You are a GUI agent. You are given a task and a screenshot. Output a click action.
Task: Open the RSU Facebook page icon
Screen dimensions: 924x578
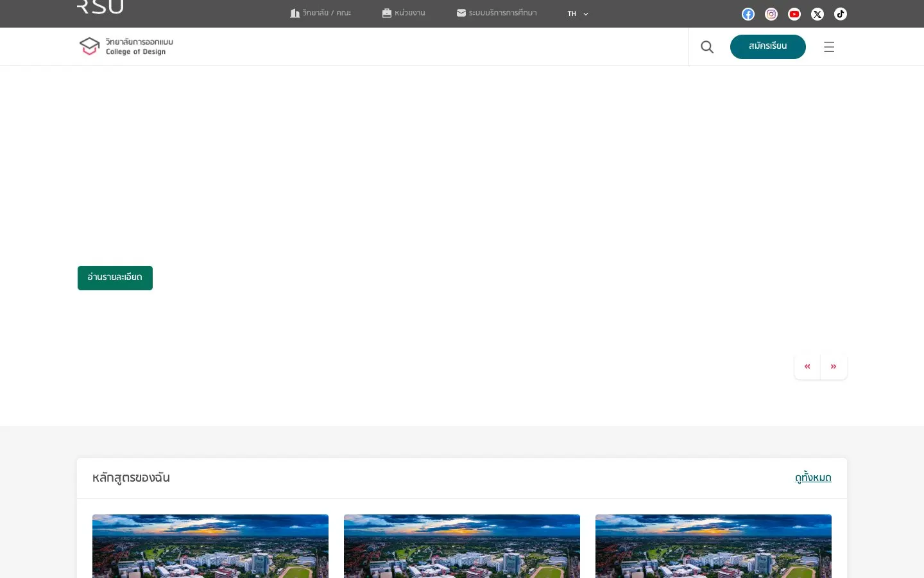748,14
